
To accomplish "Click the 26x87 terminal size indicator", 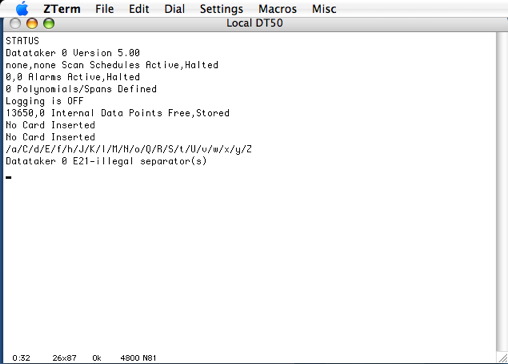I will (x=64, y=358).
